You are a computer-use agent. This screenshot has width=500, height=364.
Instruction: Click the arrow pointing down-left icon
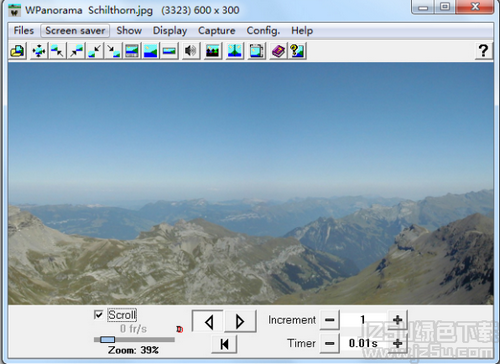pyautogui.click(x=95, y=51)
